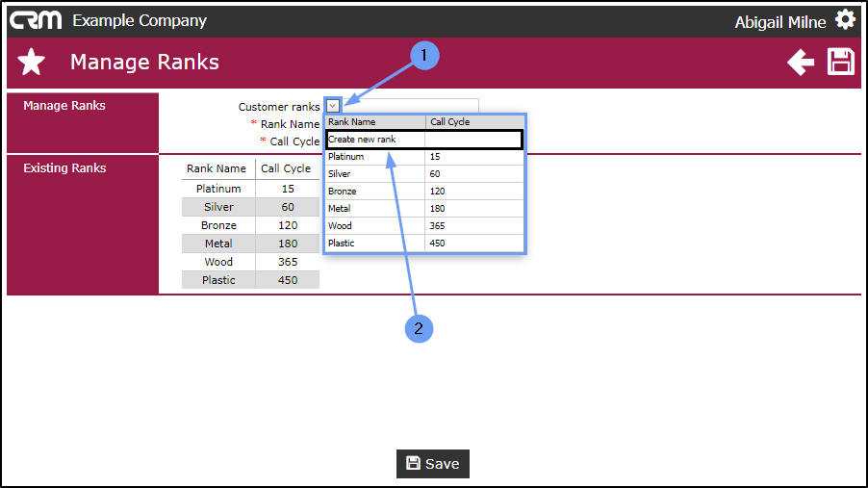Image resolution: width=868 pixels, height=488 pixels.
Task: Click value 120 in the dropdown list
Action: coord(437,192)
